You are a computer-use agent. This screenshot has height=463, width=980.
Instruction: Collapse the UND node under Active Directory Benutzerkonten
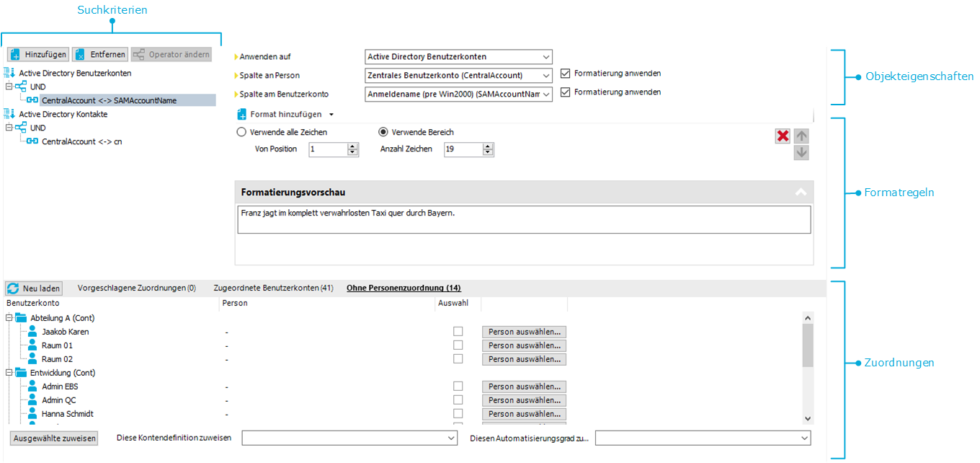click(x=9, y=87)
